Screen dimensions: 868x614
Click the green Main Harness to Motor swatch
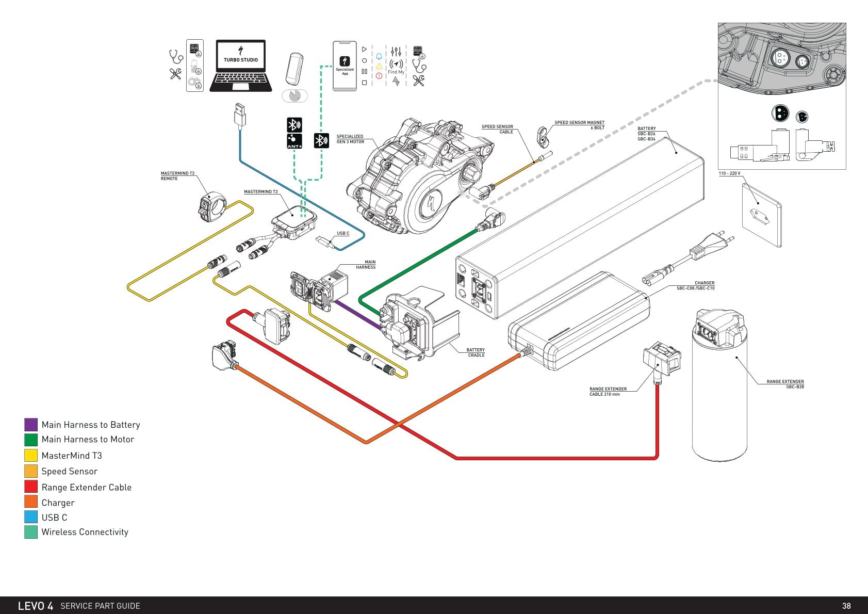pyautogui.click(x=31, y=440)
